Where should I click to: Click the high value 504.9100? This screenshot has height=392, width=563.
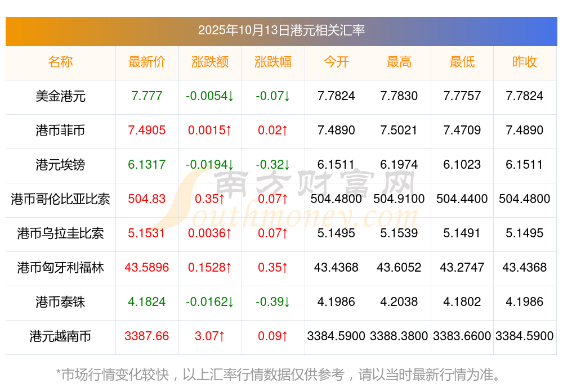(399, 199)
